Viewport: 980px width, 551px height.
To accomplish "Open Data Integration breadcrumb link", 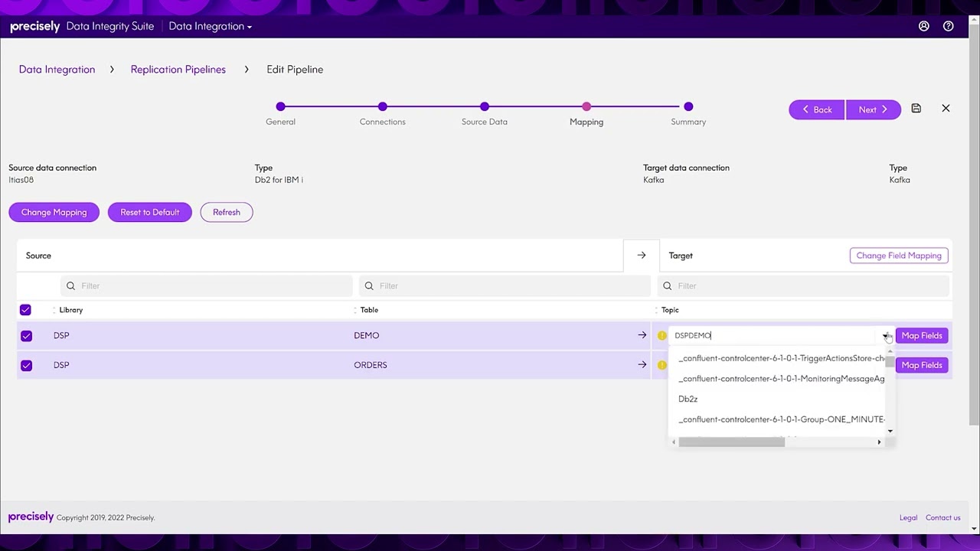I will coord(57,70).
